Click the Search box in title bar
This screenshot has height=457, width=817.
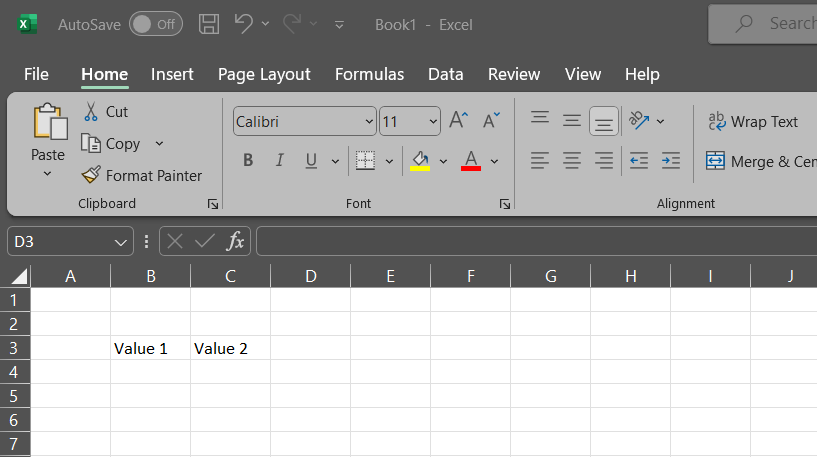tap(762, 24)
